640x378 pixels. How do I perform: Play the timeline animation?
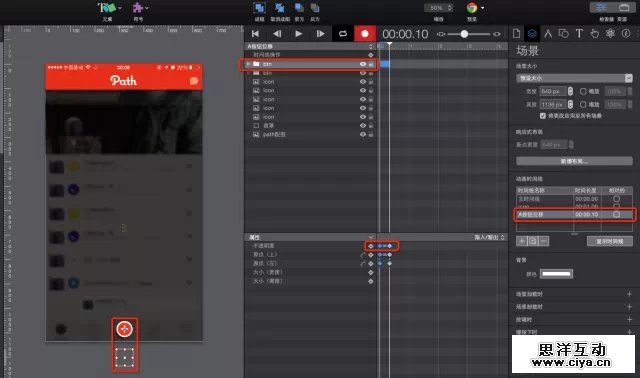click(299, 34)
